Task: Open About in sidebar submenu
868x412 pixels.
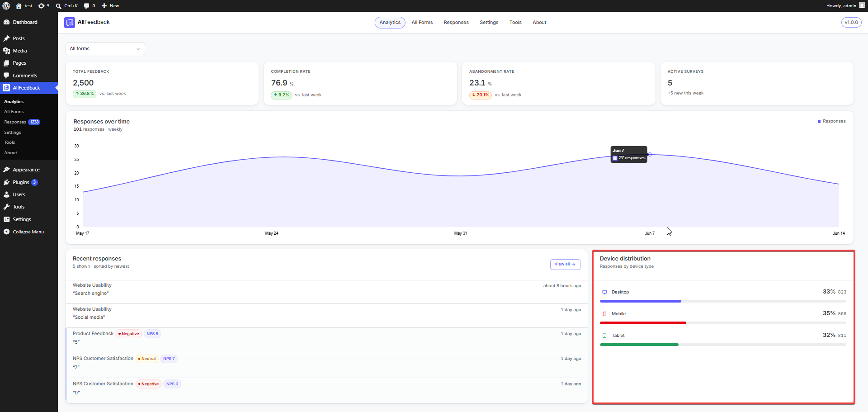Action: (x=11, y=153)
